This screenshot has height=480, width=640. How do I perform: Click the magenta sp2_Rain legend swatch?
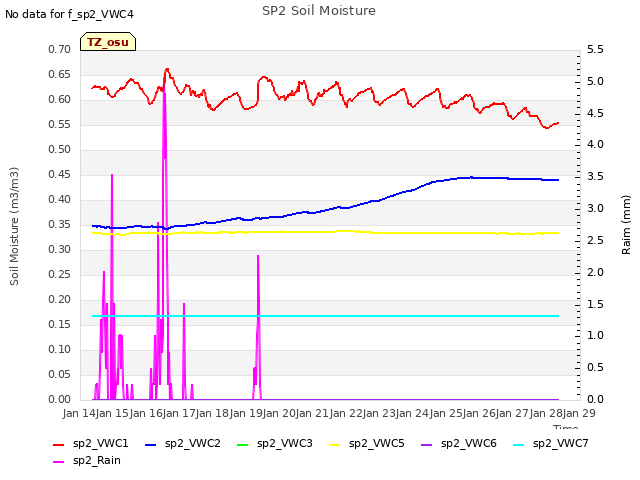point(59,462)
